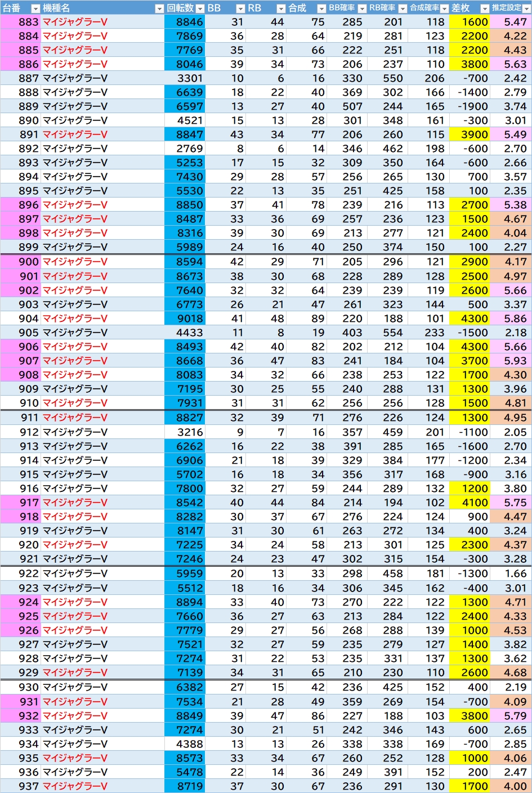Screen dimensions: 532x793
Task: Select the 差枚 cell -1900 in row 889
Action: [x=470, y=106]
